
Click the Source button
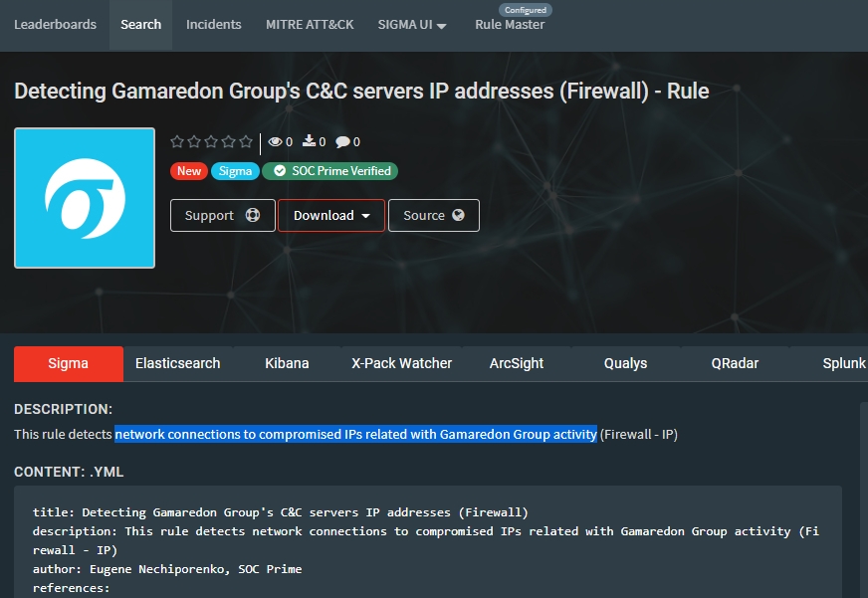(433, 216)
